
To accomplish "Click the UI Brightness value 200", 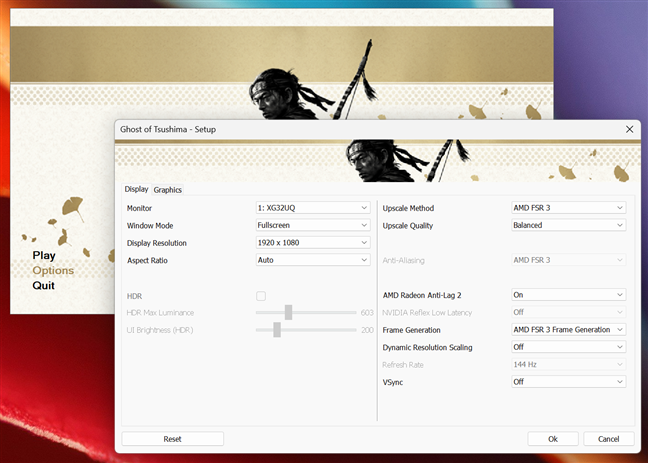I will click(367, 330).
